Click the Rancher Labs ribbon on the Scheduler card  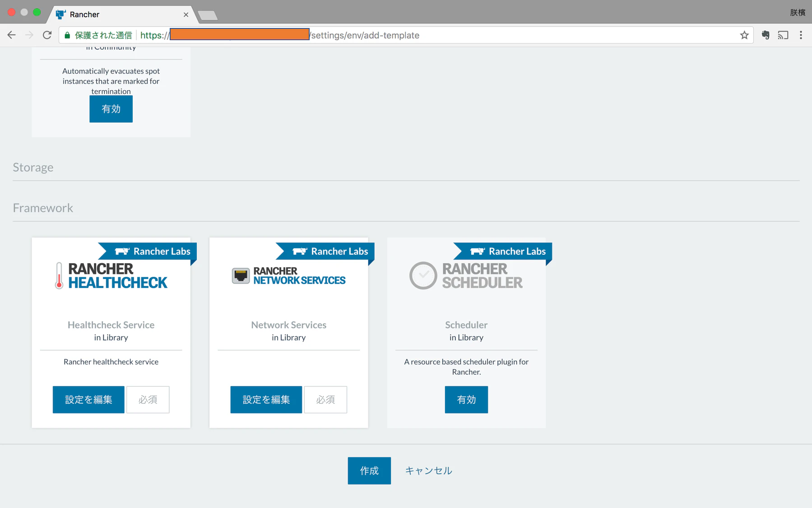tap(503, 252)
